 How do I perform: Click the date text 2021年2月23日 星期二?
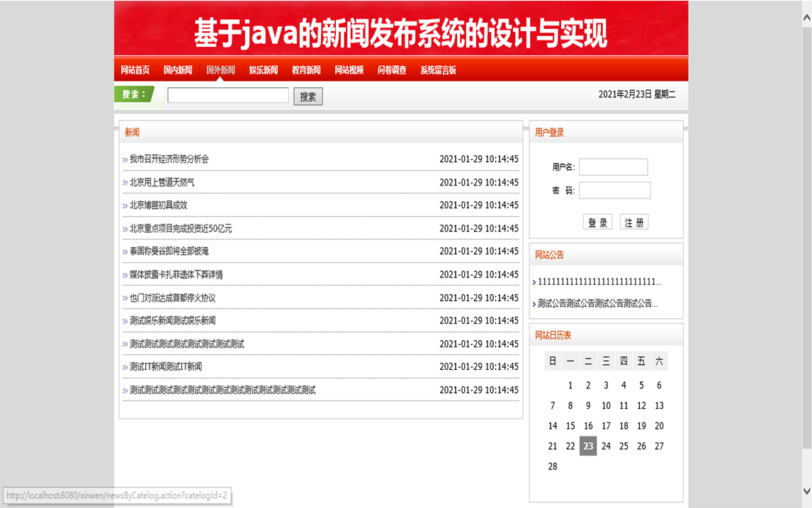tap(637, 94)
